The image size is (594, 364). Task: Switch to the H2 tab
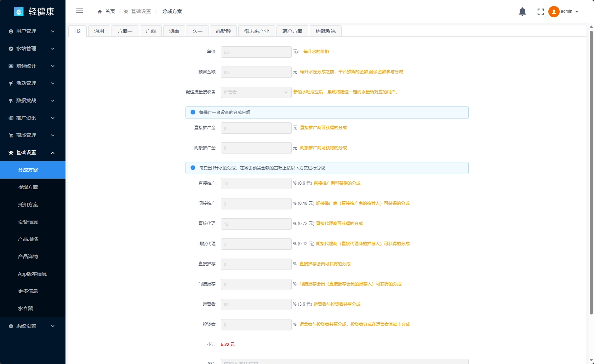point(78,31)
